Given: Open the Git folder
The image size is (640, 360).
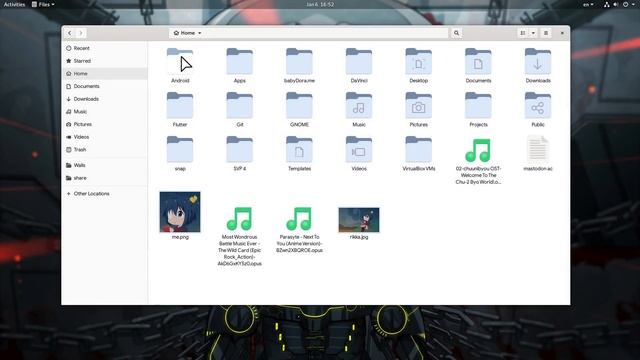Looking at the screenshot, I should [240, 106].
